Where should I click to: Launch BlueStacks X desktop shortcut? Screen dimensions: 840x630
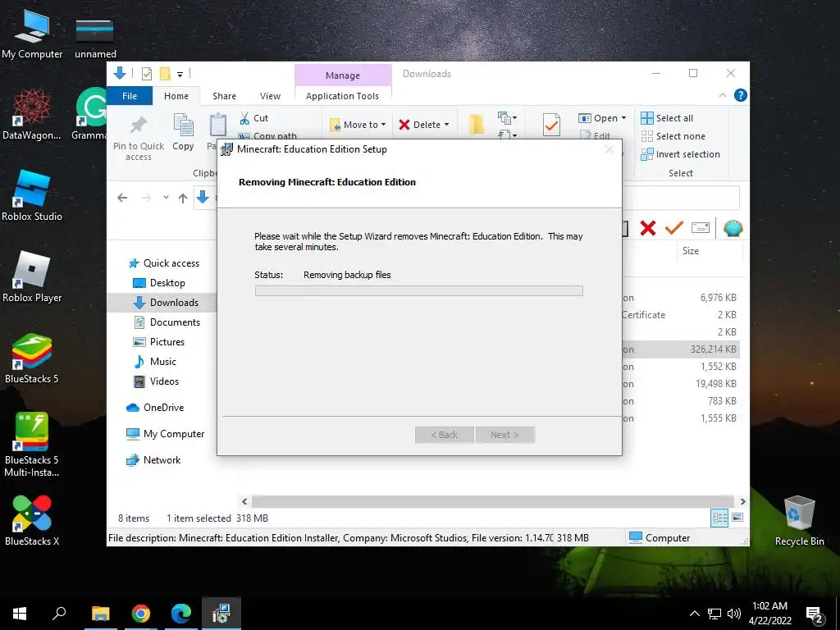pos(32,521)
